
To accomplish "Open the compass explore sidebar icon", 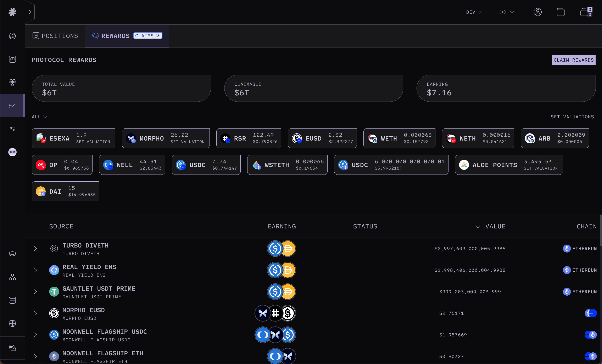I will click(12, 36).
